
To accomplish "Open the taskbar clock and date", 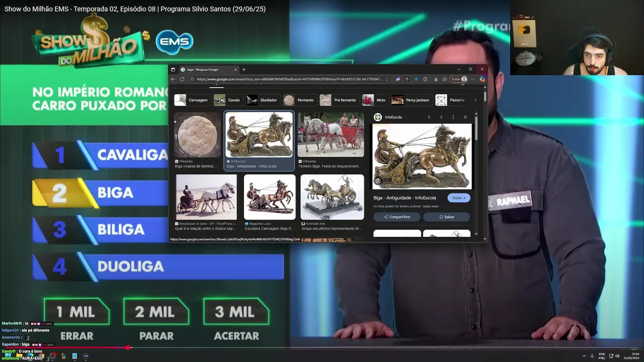I will (631, 356).
